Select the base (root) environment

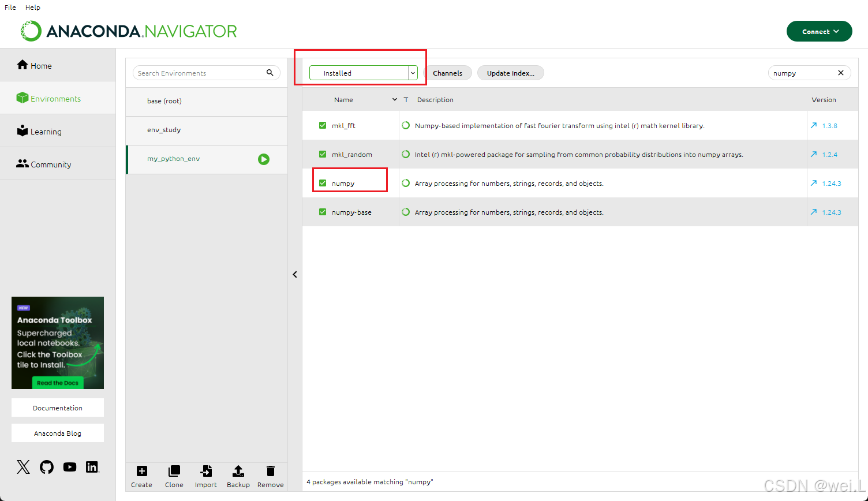tap(207, 102)
